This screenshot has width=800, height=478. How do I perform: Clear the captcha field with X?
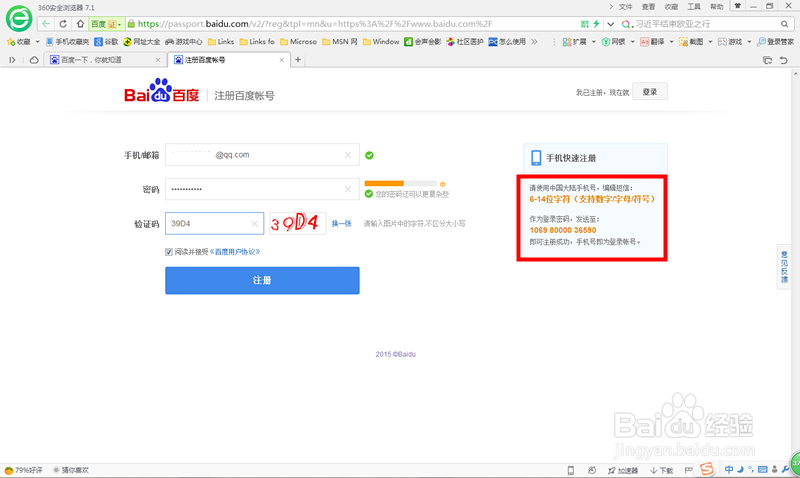coord(254,223)
